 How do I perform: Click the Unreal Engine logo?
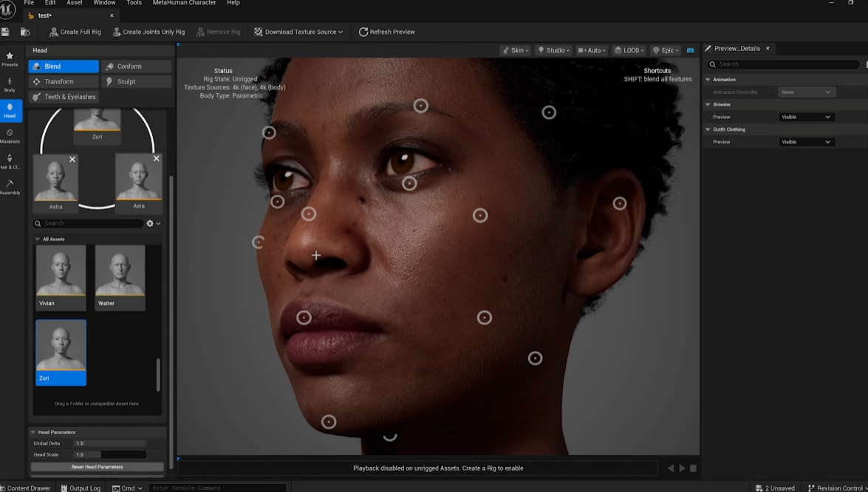coord(7,10)
